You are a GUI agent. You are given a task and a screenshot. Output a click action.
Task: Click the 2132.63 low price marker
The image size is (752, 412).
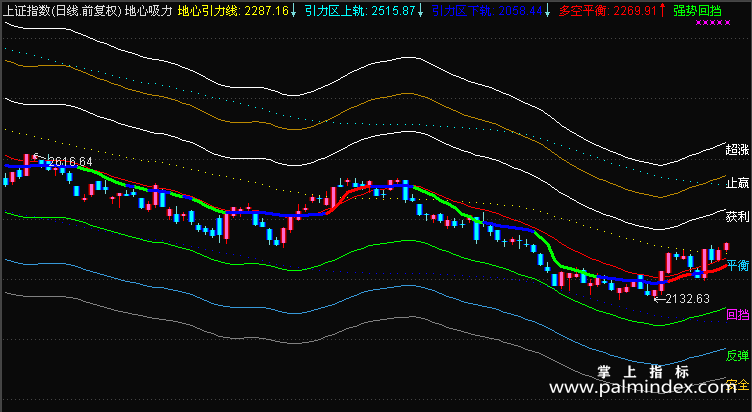(687, 299)
